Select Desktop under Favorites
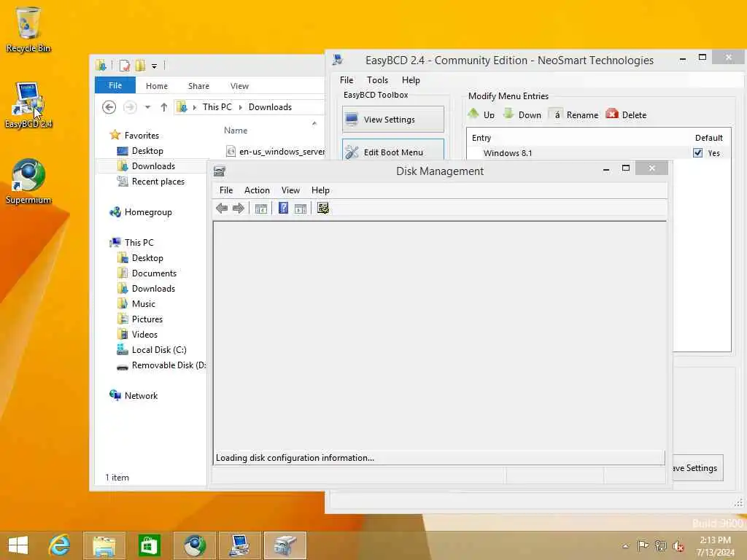747x560 pixels. pyautogui.click(x=147, y=150)
